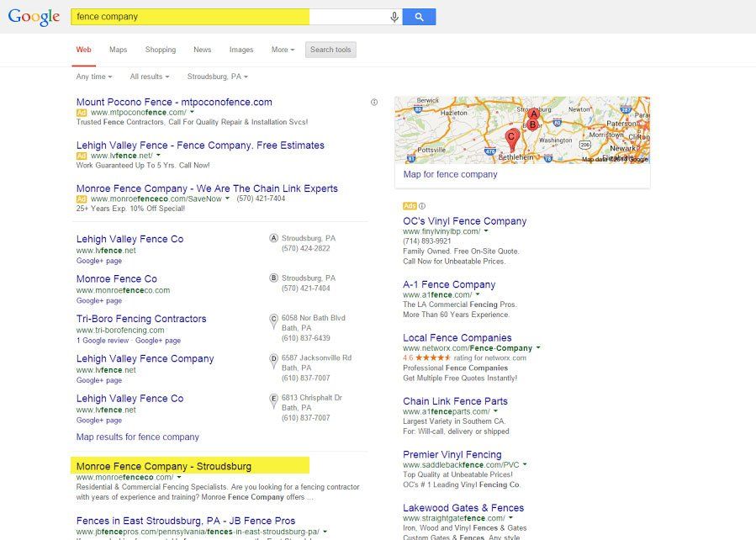Expand arrow next to www.finylvinylbp.com/
This screenshot has width=756, height=540.
pos(486,231)
